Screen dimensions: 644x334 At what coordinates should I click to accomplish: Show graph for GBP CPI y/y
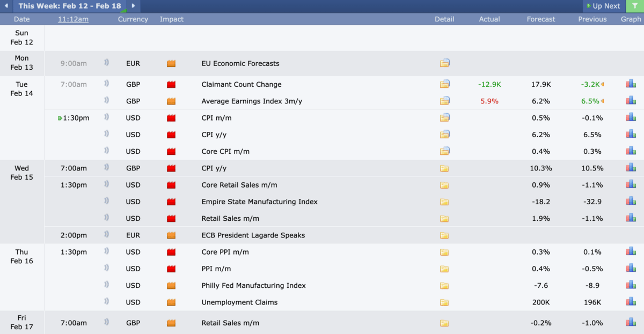pos(631,167)
